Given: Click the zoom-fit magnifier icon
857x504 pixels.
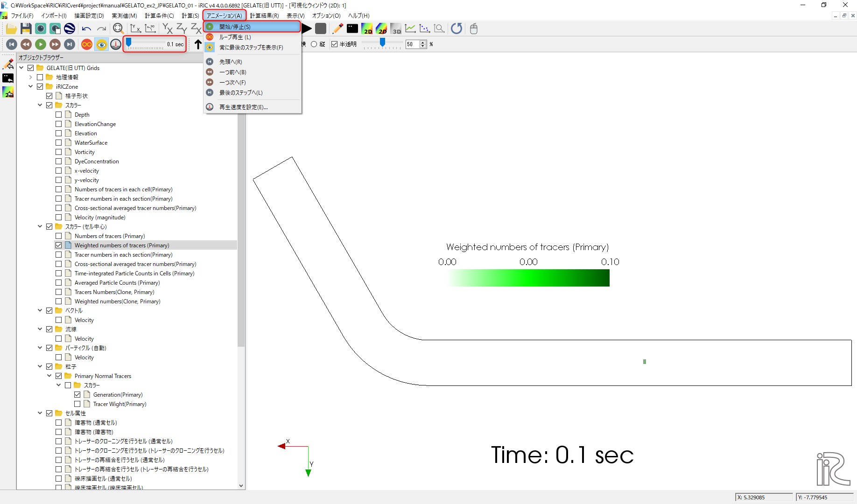Looking at the screenshot, I should [118, 28].
